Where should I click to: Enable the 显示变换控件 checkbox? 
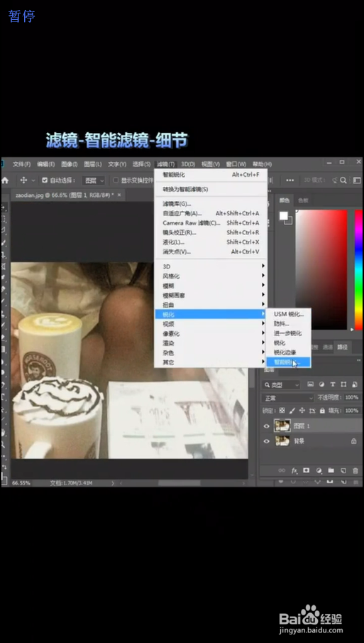(x=116, y=180)
